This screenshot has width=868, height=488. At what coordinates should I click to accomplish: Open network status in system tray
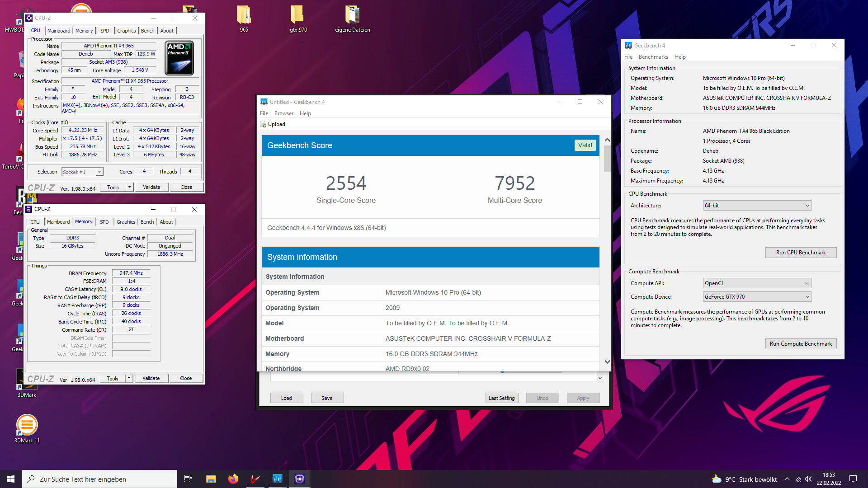click(x=798, y=479)
